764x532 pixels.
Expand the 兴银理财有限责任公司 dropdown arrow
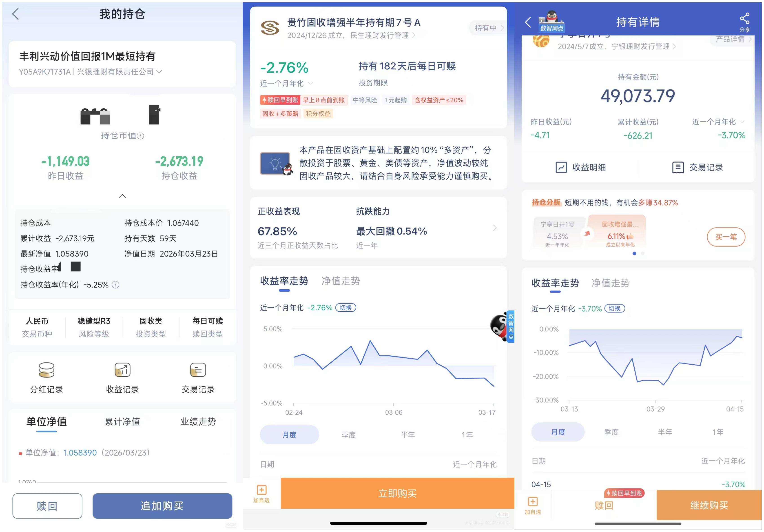click(159, 71)
